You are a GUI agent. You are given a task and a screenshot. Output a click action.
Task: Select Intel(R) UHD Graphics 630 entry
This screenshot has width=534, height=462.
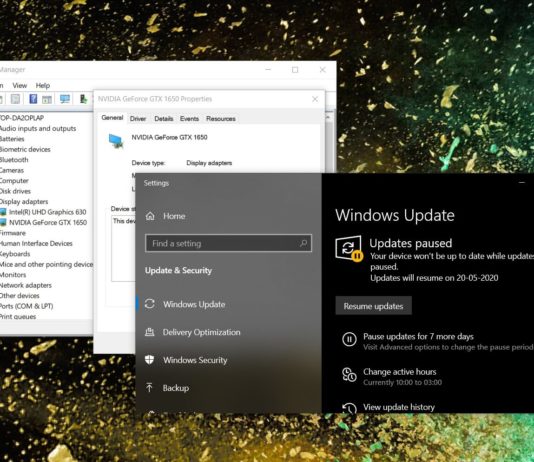tap(47, 212)
